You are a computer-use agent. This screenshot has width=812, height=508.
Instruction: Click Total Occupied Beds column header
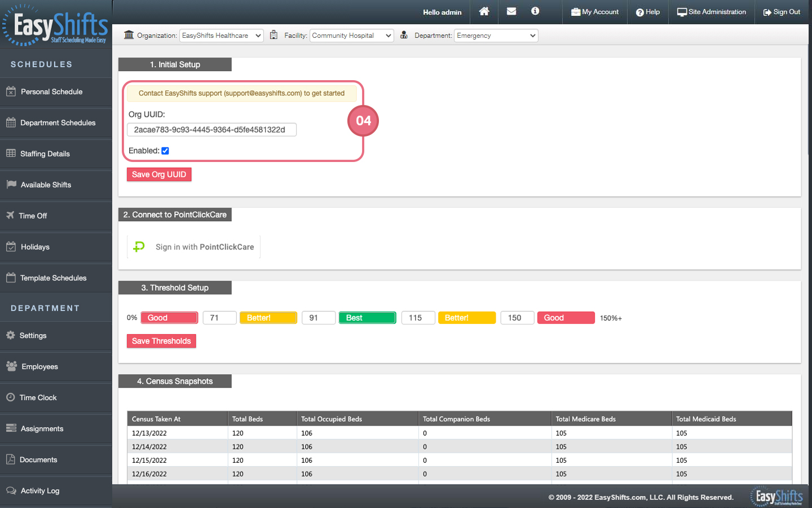pos(358,419)
